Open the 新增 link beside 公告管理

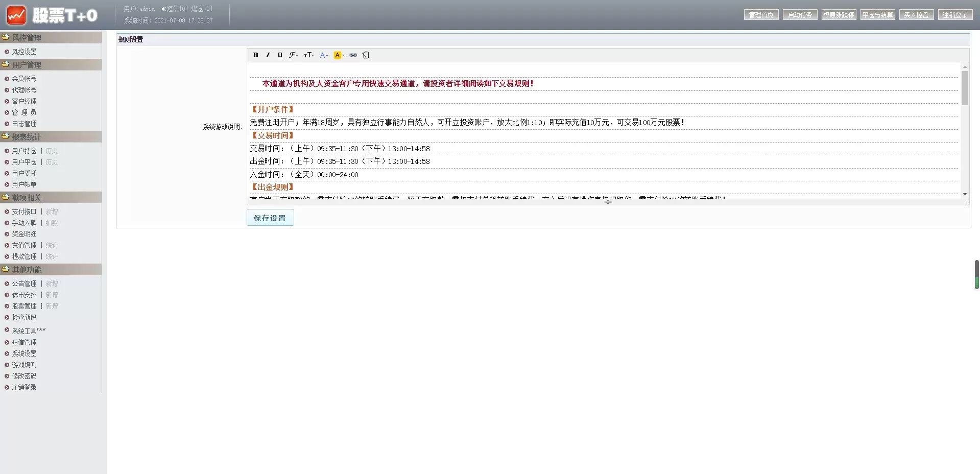[52, 283]
